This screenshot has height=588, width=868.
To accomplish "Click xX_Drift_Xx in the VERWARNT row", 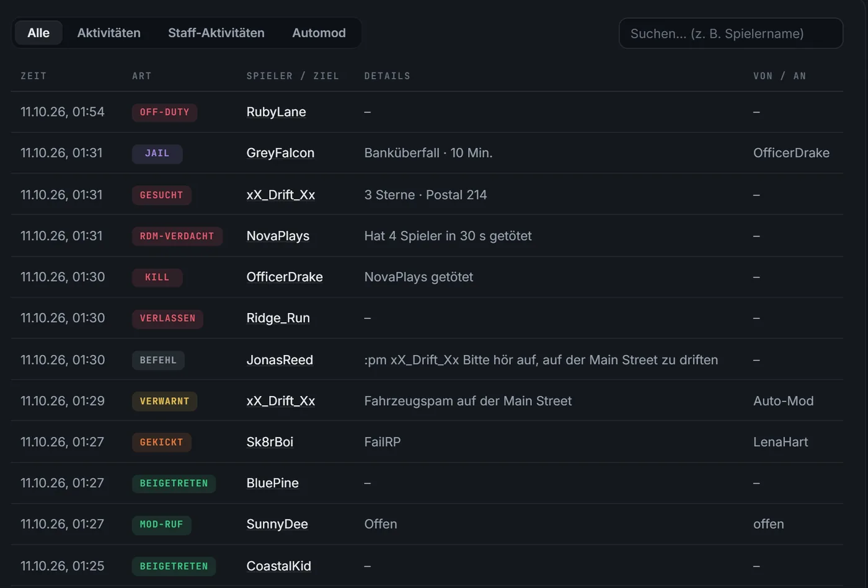I will point(280,401).
